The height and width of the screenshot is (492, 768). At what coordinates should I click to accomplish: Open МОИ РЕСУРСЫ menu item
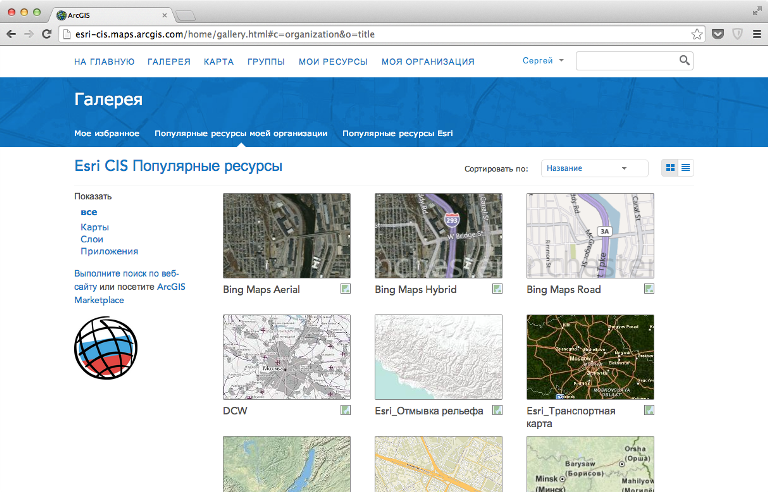(333, 62)
